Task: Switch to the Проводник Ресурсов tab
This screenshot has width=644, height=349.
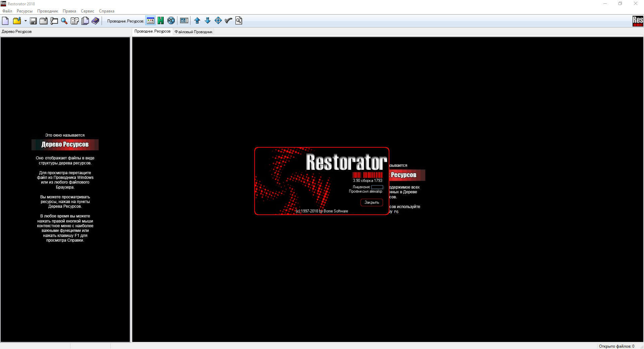Action: 152,32
